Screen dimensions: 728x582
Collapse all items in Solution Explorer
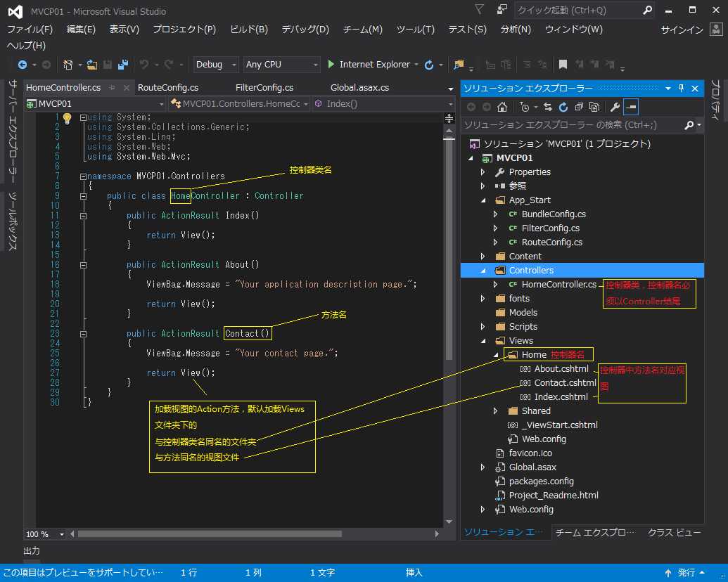(578, 107)
